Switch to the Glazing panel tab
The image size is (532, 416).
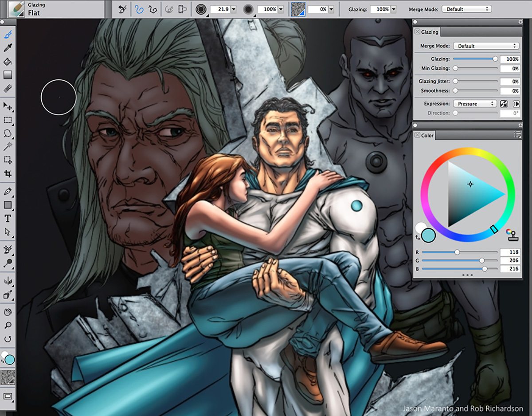429,32
